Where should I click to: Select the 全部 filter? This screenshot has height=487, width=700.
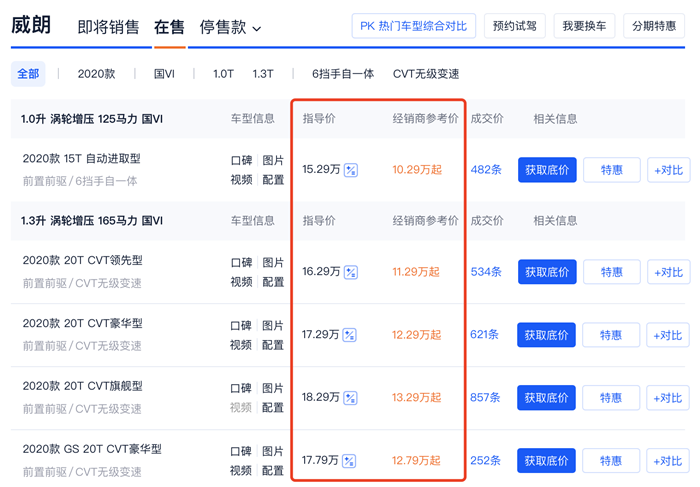click(28, 74)
